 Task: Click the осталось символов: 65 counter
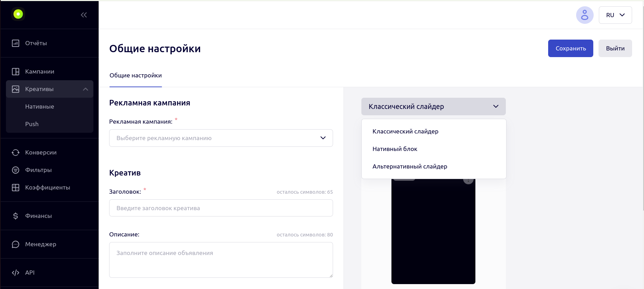[305, 192]
